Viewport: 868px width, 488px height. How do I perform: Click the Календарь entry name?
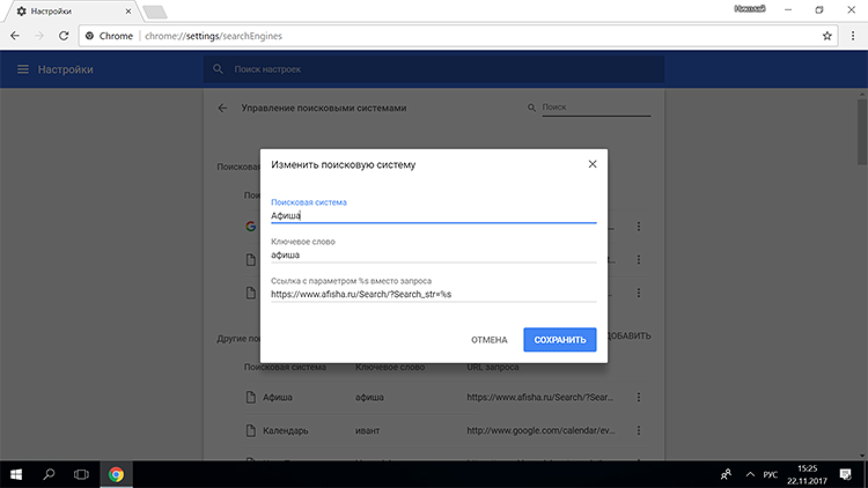(285, 431)
